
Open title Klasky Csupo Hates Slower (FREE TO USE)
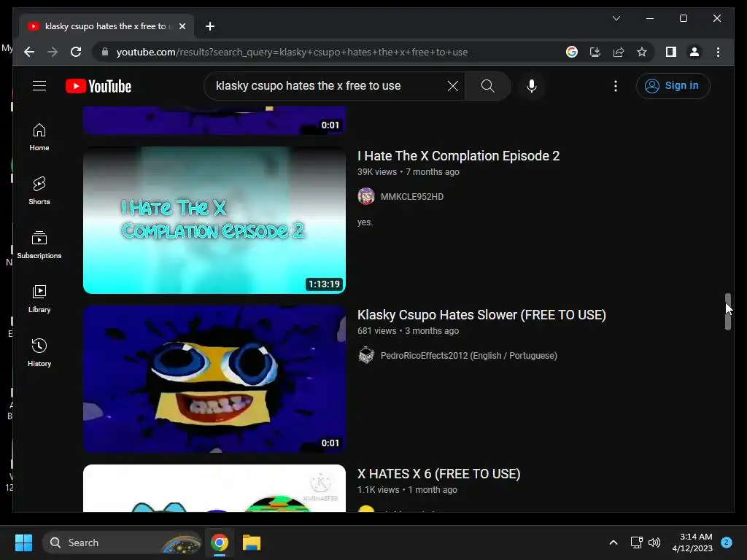[481, 315]
